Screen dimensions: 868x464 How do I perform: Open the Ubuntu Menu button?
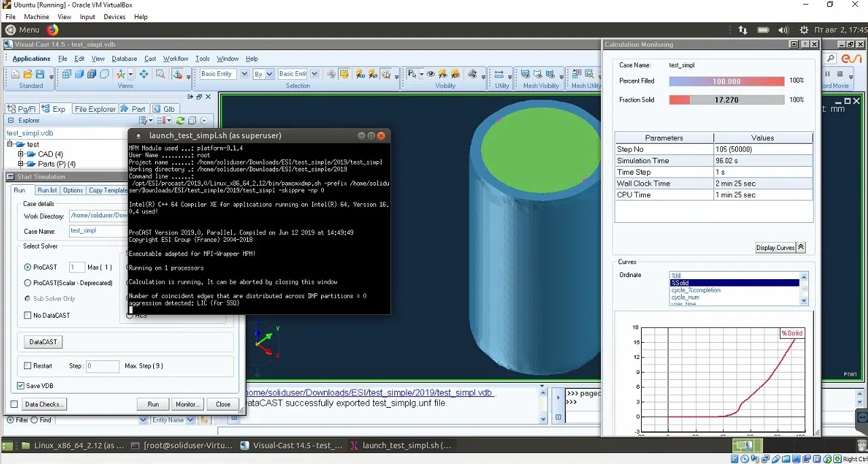tap(22, 30)
